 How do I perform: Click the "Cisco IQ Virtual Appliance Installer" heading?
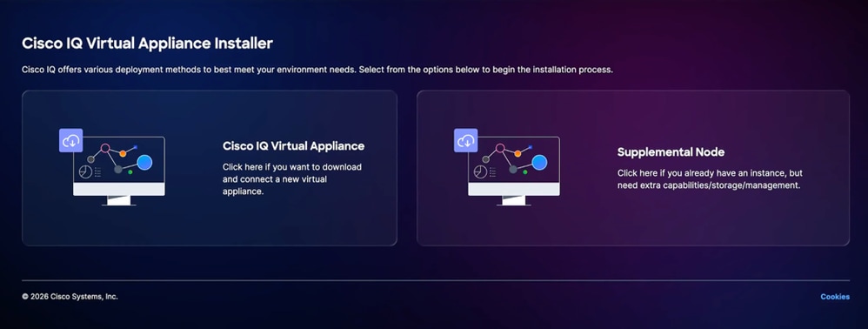click(x=147, y=44)
